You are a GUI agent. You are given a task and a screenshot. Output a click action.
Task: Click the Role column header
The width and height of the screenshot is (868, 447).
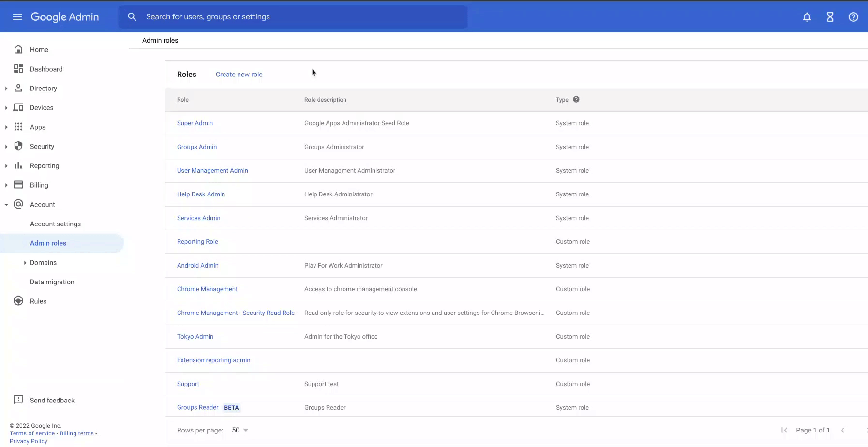click(182, 100)
